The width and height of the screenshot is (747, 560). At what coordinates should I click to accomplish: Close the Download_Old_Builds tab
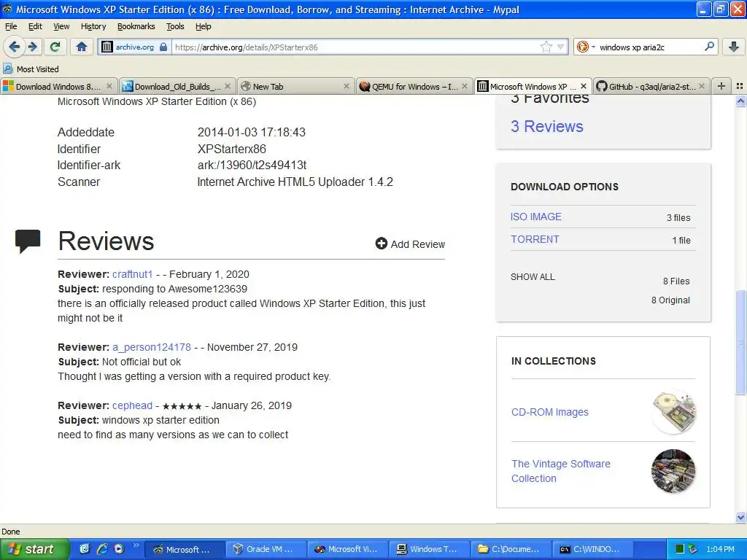(228, 86)
